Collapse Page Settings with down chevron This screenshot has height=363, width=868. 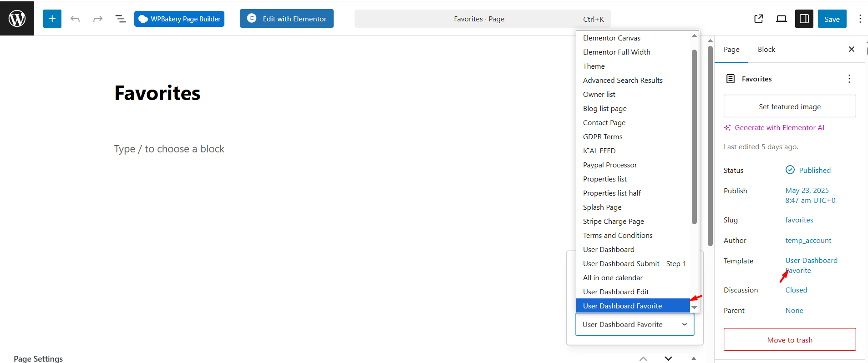tap(668, 358)
